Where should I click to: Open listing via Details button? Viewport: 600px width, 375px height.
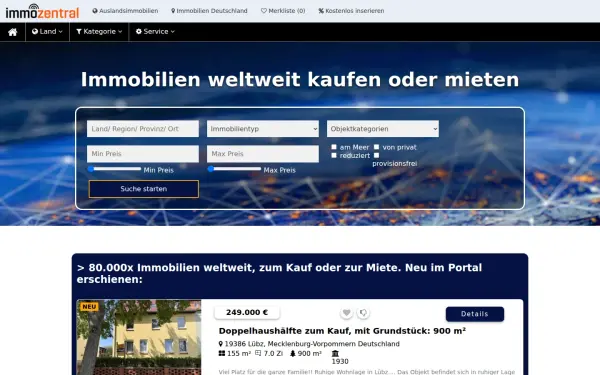click(475, 314)
